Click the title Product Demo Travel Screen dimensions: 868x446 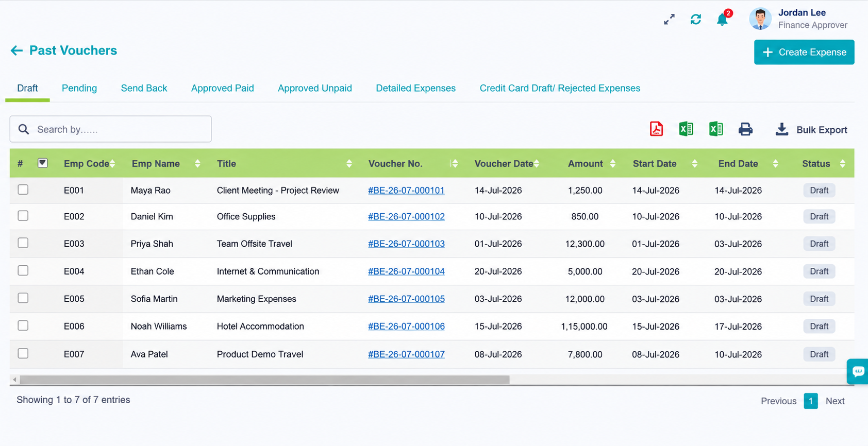(x=260, y=354)
